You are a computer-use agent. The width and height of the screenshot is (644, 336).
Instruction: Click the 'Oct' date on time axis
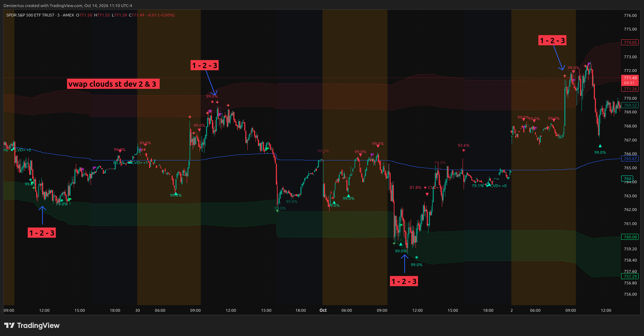pyautogui.click(x=323, y=310)
